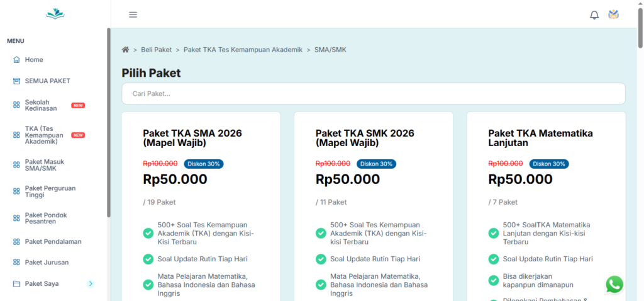Open the user profile avatar
This screenshot has width=644, height=301.
(x=614, y=15)
